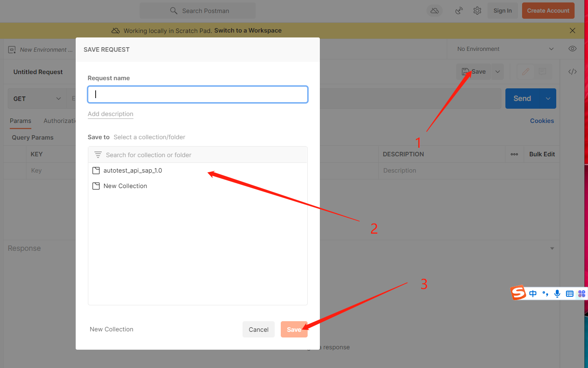Open the IME soft keyboard icon
The width and height of the screenshot is (588, 368).
(x=570, y=294)
